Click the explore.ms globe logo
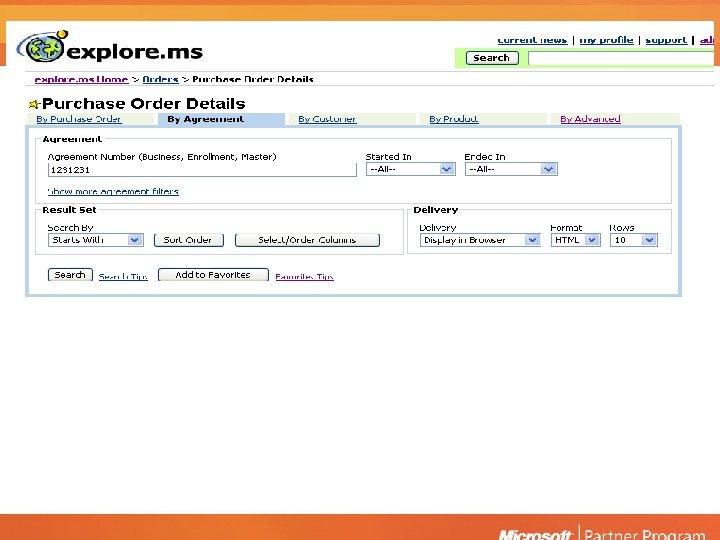Screen dimensions: 720x540 [x=42, y=47]
